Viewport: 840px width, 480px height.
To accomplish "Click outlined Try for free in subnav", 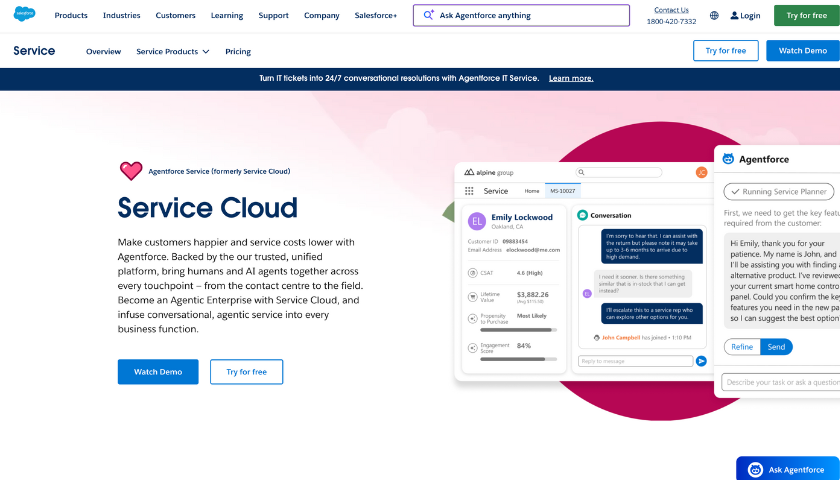I will click(725, 50).
